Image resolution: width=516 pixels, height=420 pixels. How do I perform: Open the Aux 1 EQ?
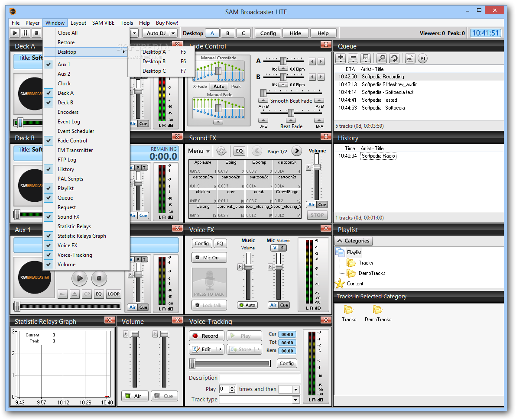pos(99,294)
